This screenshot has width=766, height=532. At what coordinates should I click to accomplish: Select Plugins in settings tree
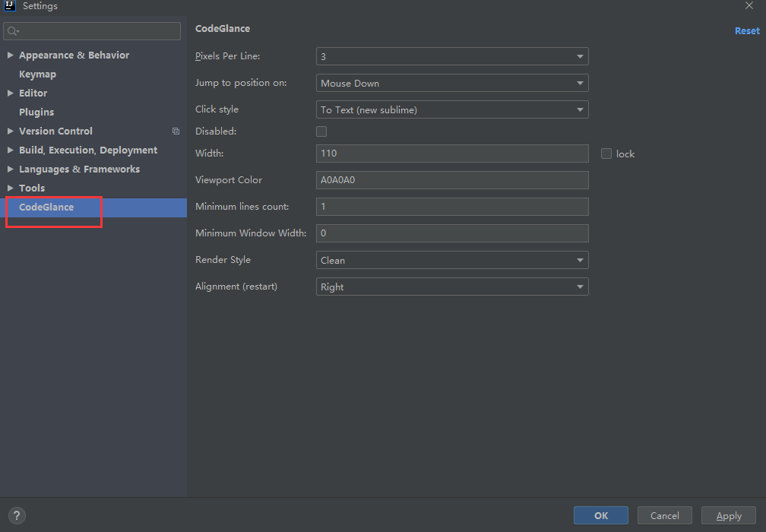[36, 112]
